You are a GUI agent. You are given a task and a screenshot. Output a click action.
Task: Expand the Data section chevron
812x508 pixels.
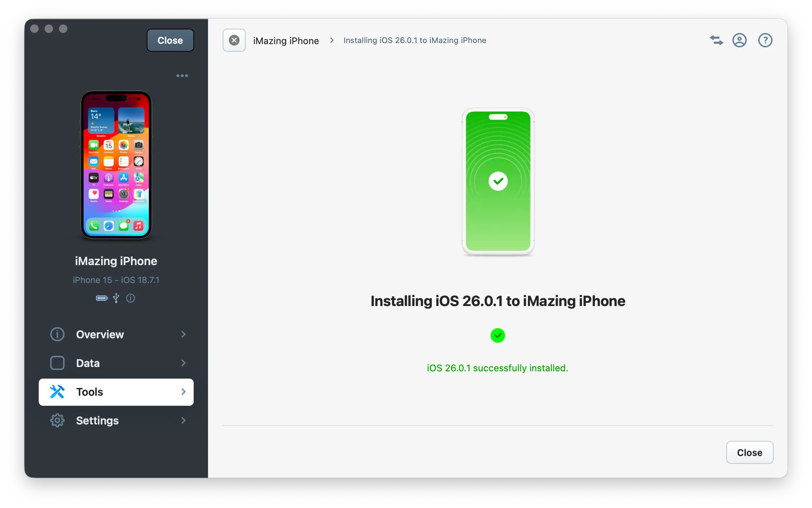(184, 363)
